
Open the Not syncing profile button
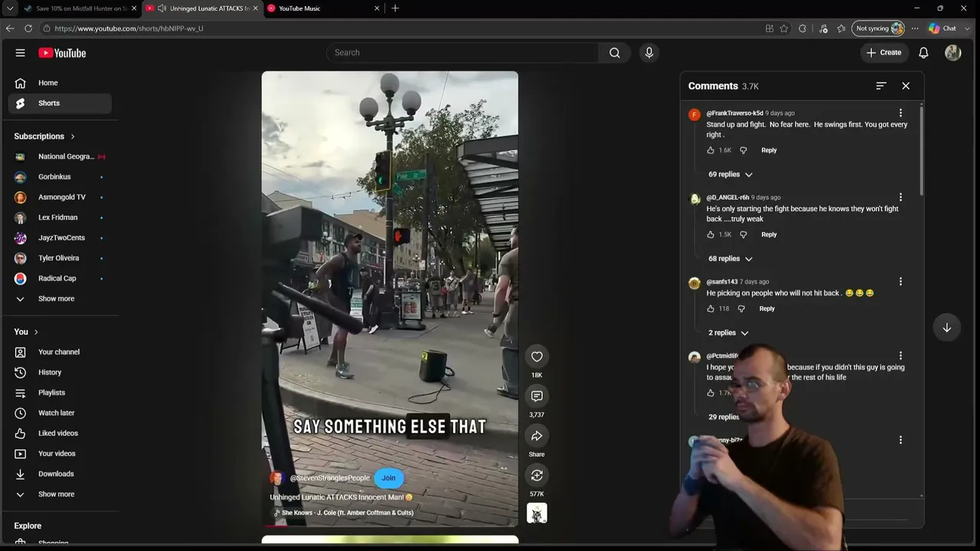879,28
